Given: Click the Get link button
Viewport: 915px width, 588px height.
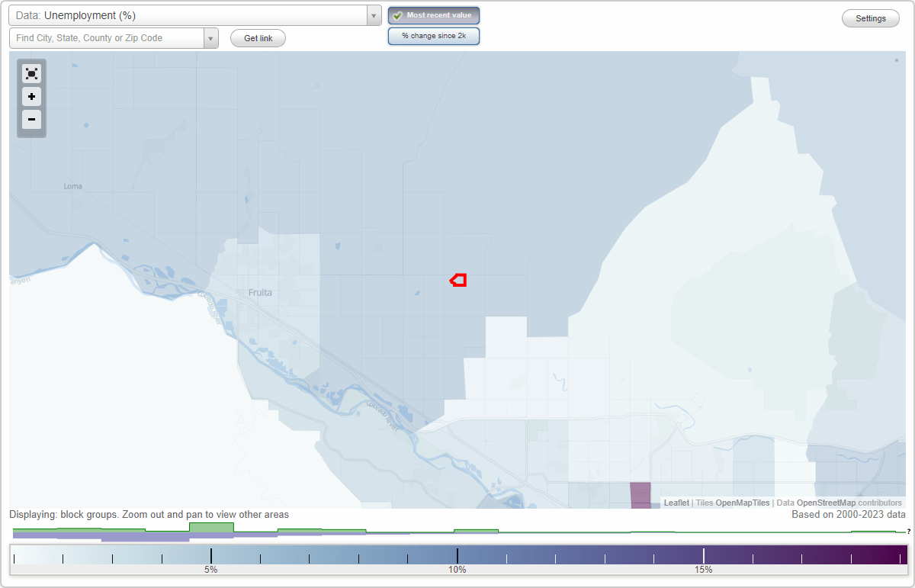Looking at the screenshot, I should pyautogui.click(x=258, y=38).
